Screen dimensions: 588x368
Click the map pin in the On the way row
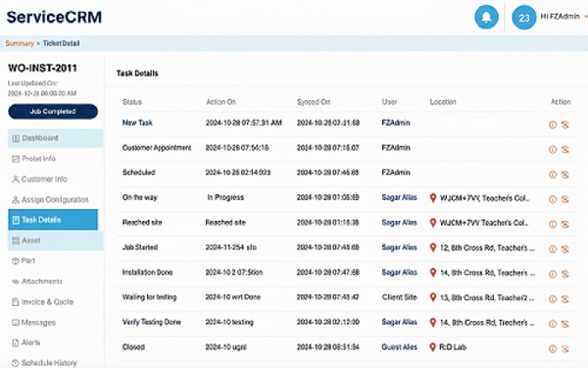coord(433,198)
